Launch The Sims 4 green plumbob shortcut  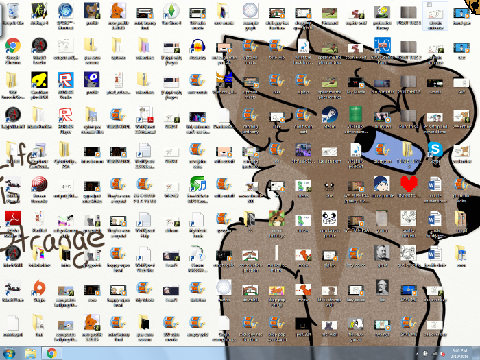tap(171, 11)
